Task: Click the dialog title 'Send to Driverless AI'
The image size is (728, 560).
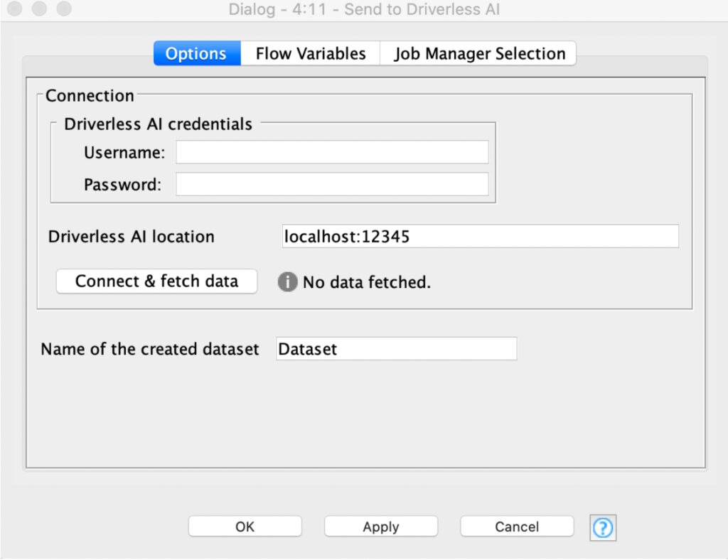Action: pos(363,9)
